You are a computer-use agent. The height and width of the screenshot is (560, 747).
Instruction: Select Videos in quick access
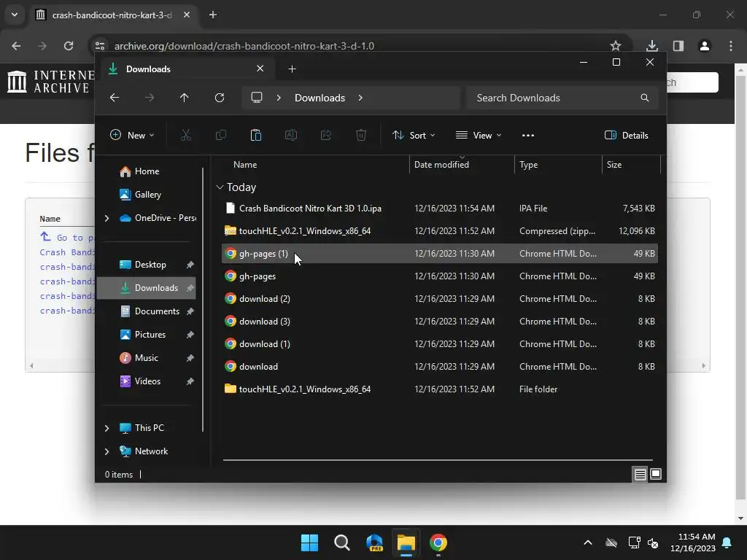(x=147, y=381)
